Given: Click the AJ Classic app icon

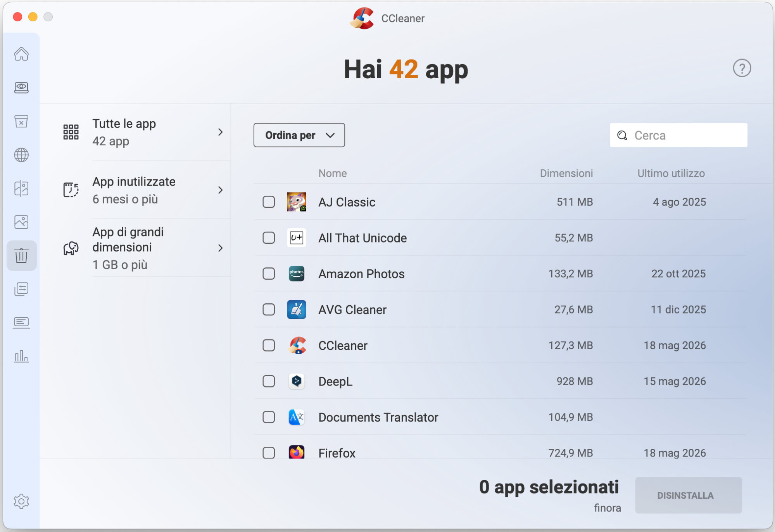Looking at the screenshot, I should [297, 202].
